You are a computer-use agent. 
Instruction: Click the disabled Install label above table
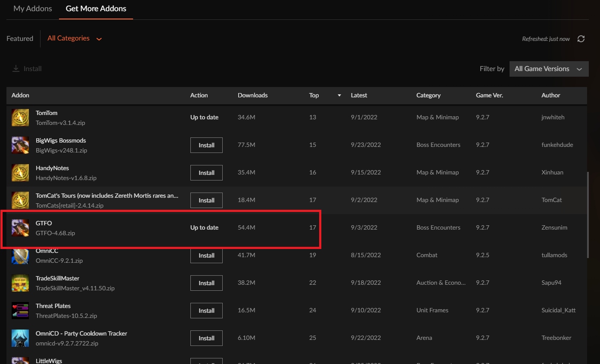[33, 69]
